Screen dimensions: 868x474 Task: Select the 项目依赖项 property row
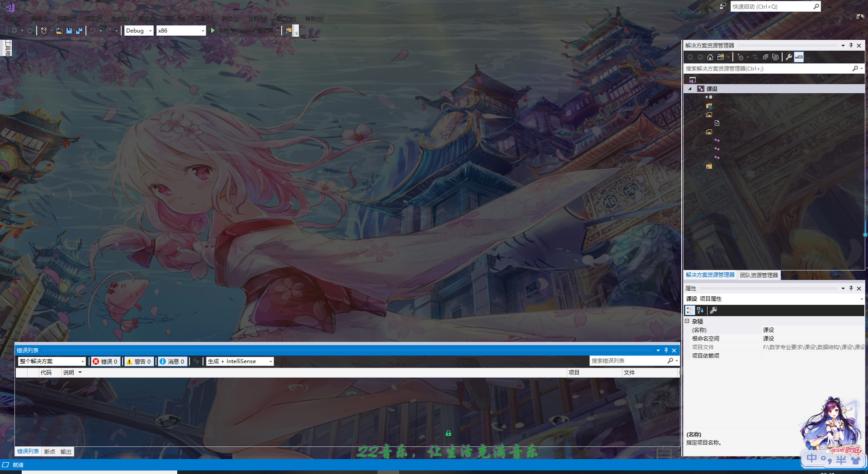[x=774, y=355]
